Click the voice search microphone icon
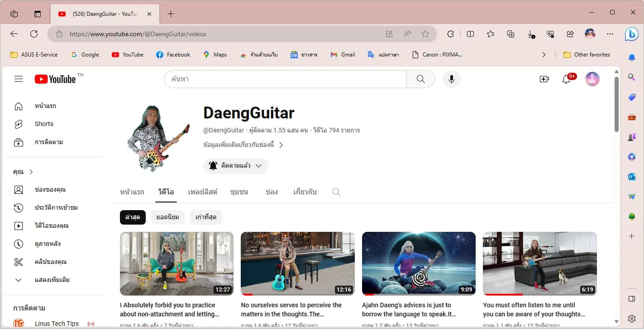This screenshot has height=329, width=644. [x=451, y=79]
